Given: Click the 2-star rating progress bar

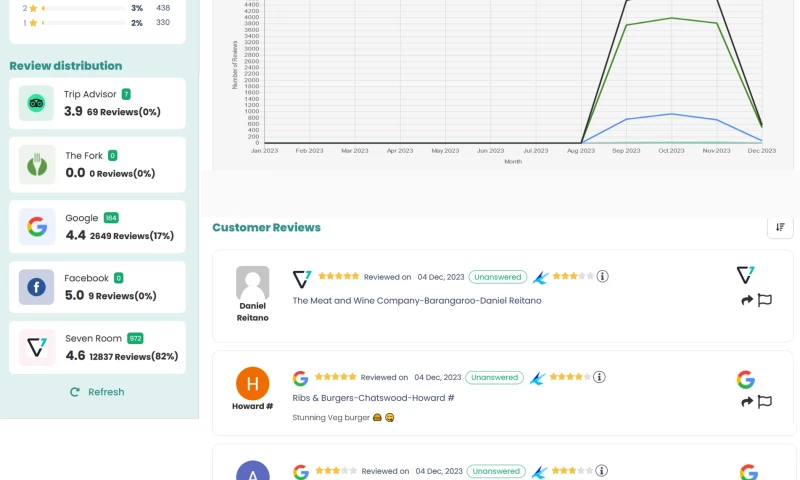Looking at the screenshot, I should 84,8.
